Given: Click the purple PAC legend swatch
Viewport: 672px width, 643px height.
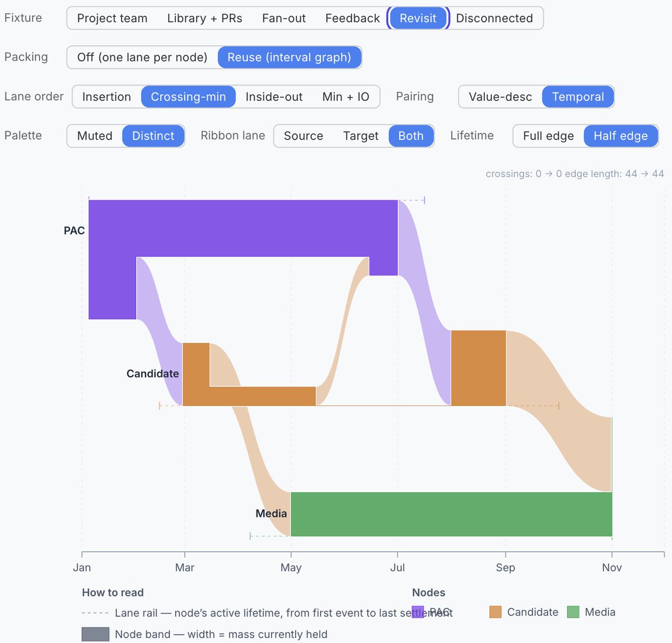Looking at the screenshot, I should pyautogui.click(x=418, y=612).
